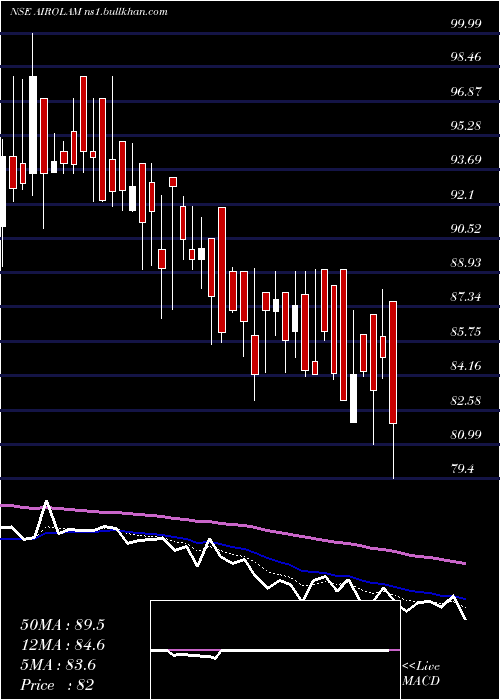This screenshot has height=700, width=500.
Task: Click the NSE AIROLAM chart title
Action: coord(88,12)
